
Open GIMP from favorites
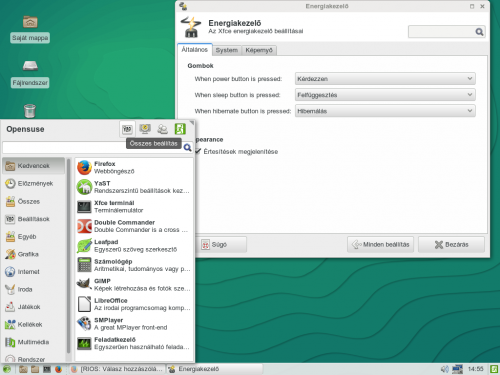[134, 285]
